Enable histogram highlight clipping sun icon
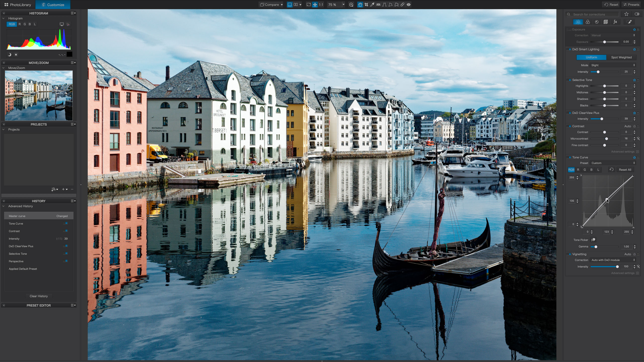 tap(16, 55)
